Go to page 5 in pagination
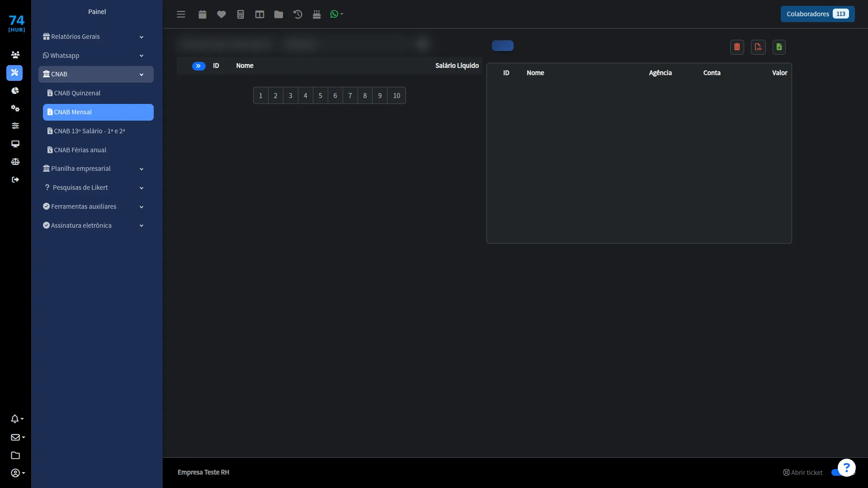 pyautogui.click(x=320, y=95)
